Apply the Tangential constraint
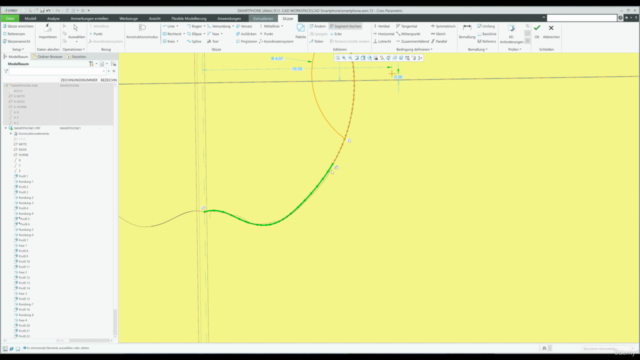Viewport: 640px width, 360px height. [x=406, y=26]
